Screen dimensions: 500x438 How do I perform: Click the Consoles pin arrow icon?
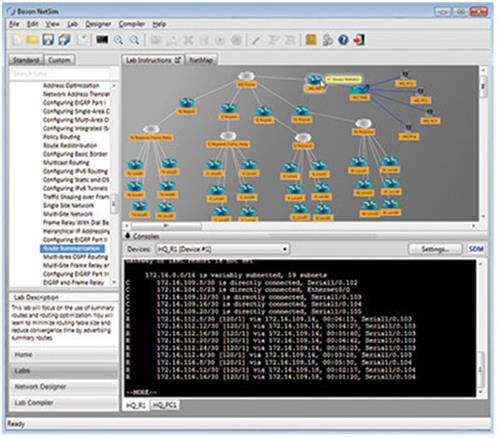tap(128, 236)
